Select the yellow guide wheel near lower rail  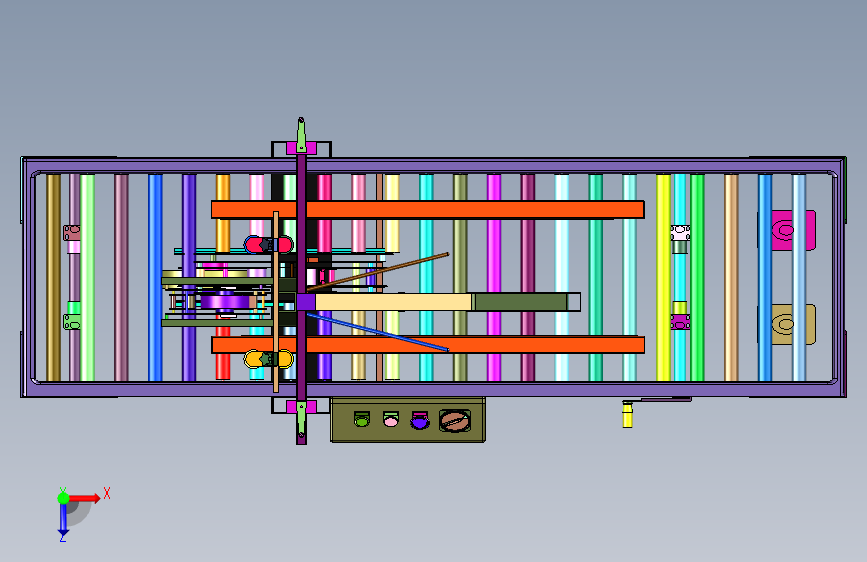pos(269,359)
